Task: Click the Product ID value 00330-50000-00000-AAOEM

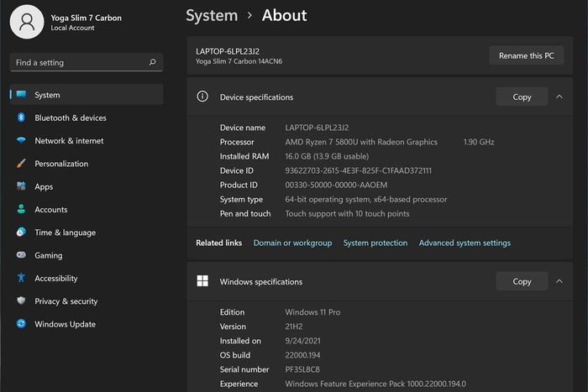Action: coord(336,185)
